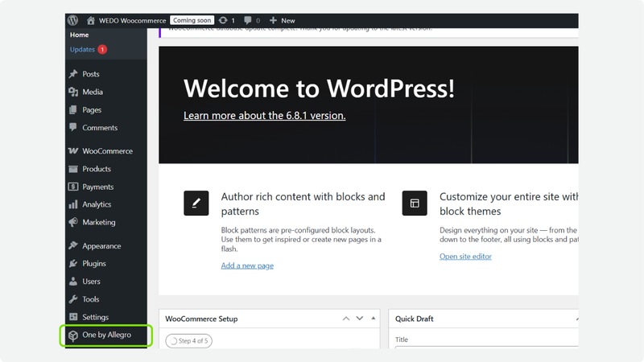
Task: Click the Settings icon in sidebar
Action: [73, 317]
